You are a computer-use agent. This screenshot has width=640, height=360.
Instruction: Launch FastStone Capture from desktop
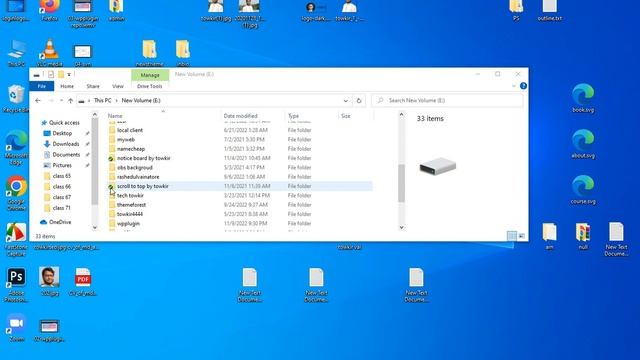pos(16,240)
